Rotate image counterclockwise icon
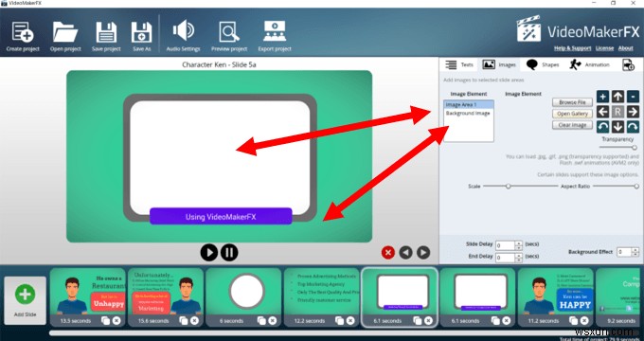The height and width of the screenshot is (341, 644). click(602, 126)
